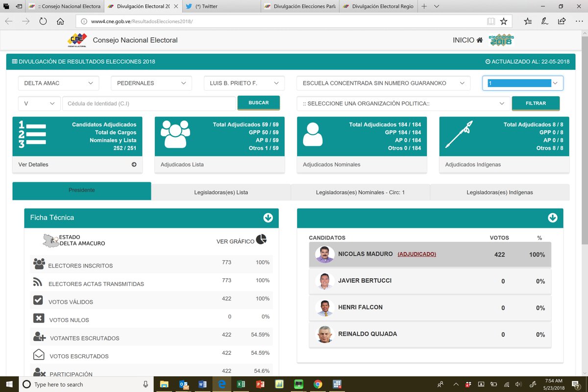Open the DELTA AMAC state dropdown

(59, 83)
